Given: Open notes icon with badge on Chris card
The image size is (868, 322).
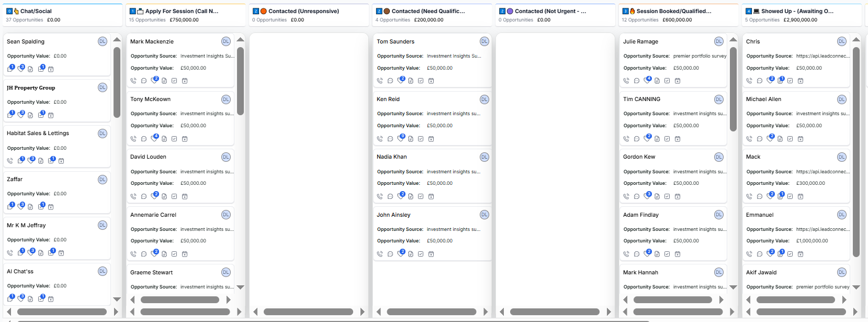Looking at the screenshot, I should coord(780,80).
